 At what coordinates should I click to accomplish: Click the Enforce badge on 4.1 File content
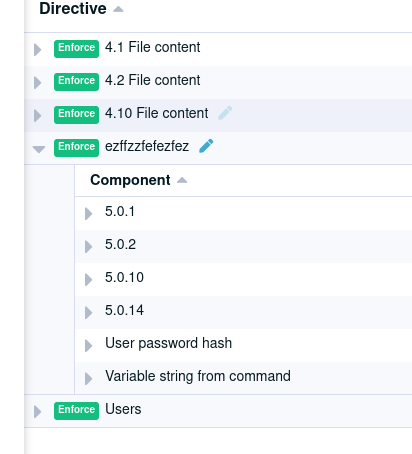[x=76, y=49]
